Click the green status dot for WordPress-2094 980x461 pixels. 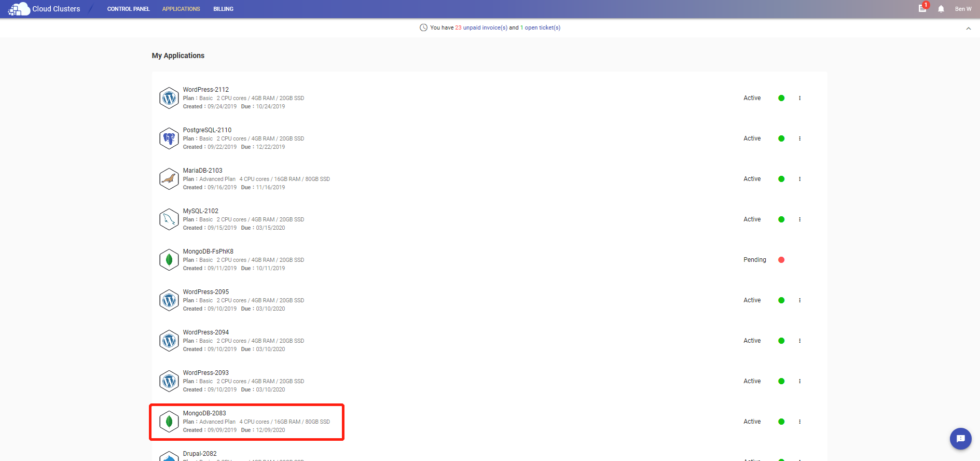pyautogui.click(x=781, y=341)
